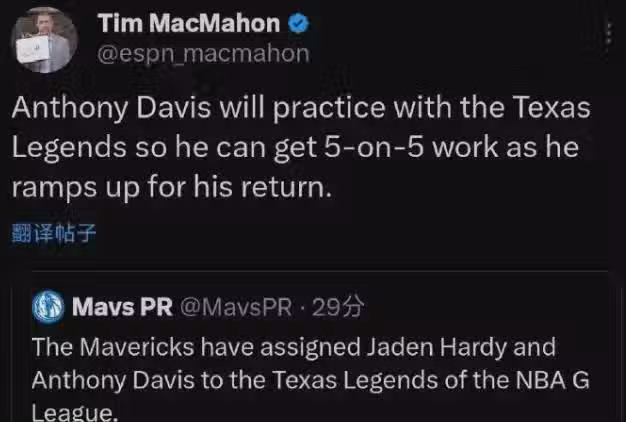Translate the post via 翻译帖子
Screen dimensions: 626x422
[x=55, y=234]
